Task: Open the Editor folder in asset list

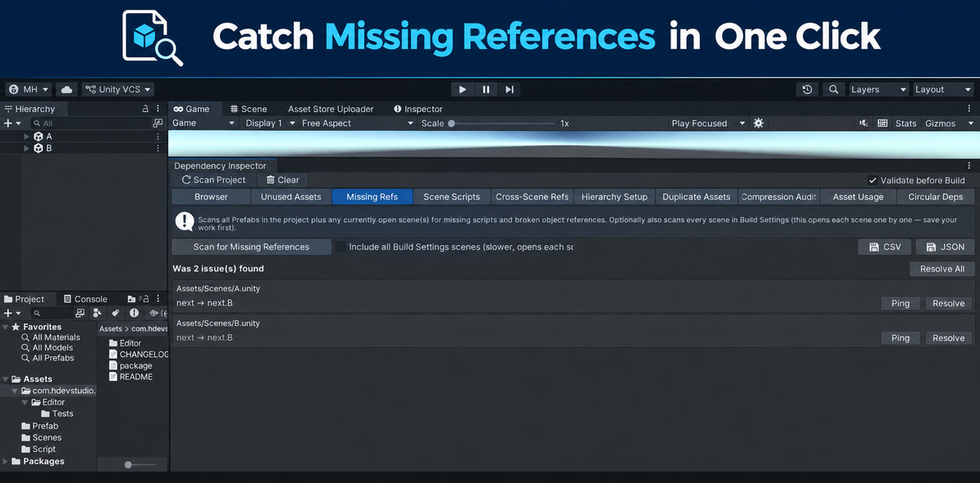Action: [x=124, y=343]
